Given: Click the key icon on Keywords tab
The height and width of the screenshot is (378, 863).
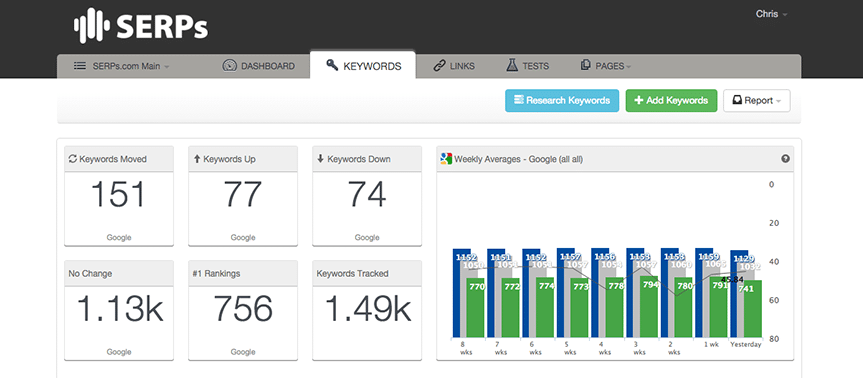Looking at the screenshot, I should [332, 65].
